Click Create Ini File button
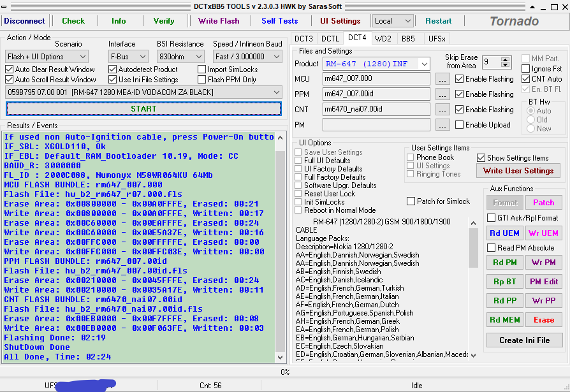The height and width of the screenshot is (392, 570). (524, 340)
